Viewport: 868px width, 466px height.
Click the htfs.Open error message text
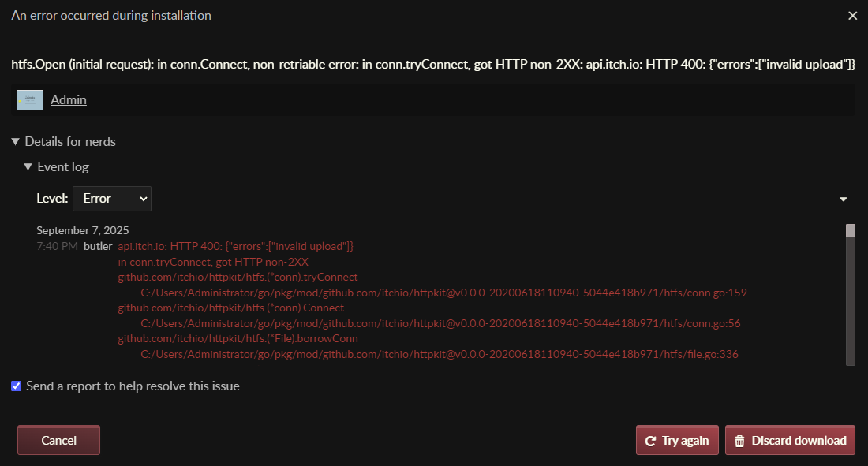click(x=433, y=65)
